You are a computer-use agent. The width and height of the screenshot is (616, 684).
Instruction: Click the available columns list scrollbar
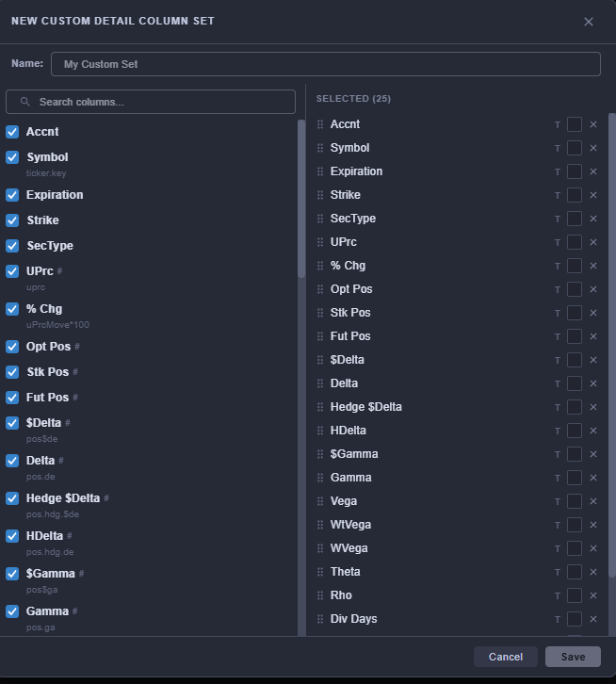301,199
